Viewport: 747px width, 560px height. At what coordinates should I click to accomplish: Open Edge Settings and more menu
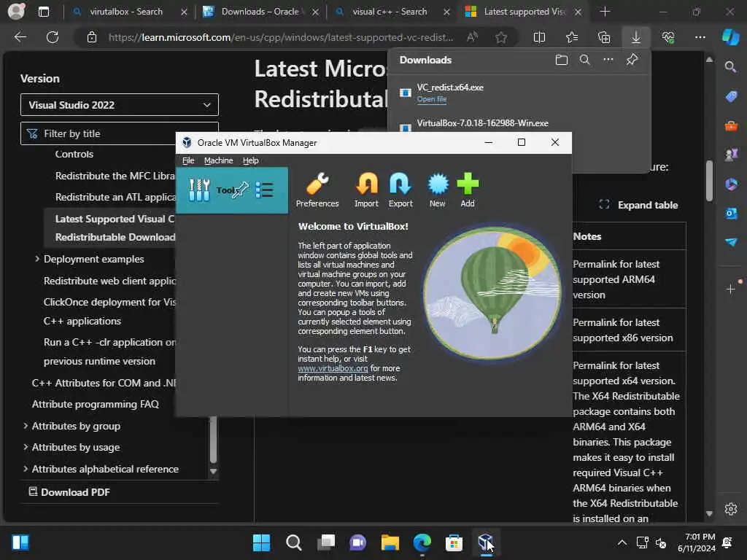(x=700, y=37)
